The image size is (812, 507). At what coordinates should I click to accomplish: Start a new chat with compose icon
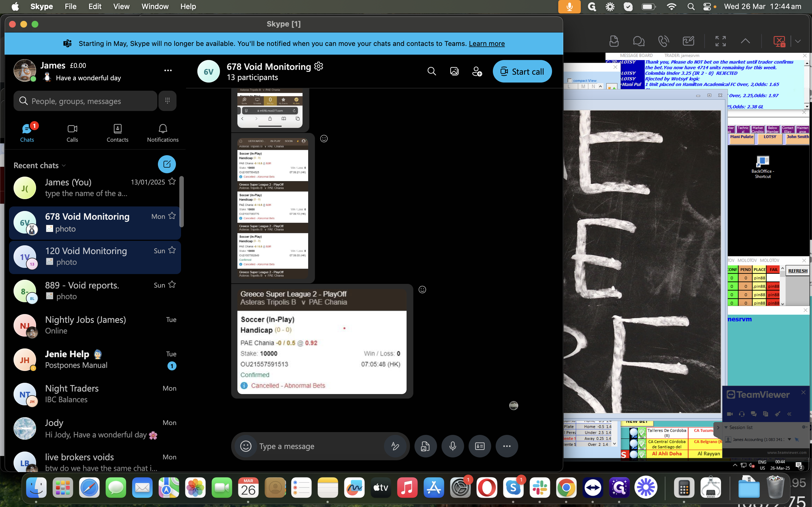167,164
